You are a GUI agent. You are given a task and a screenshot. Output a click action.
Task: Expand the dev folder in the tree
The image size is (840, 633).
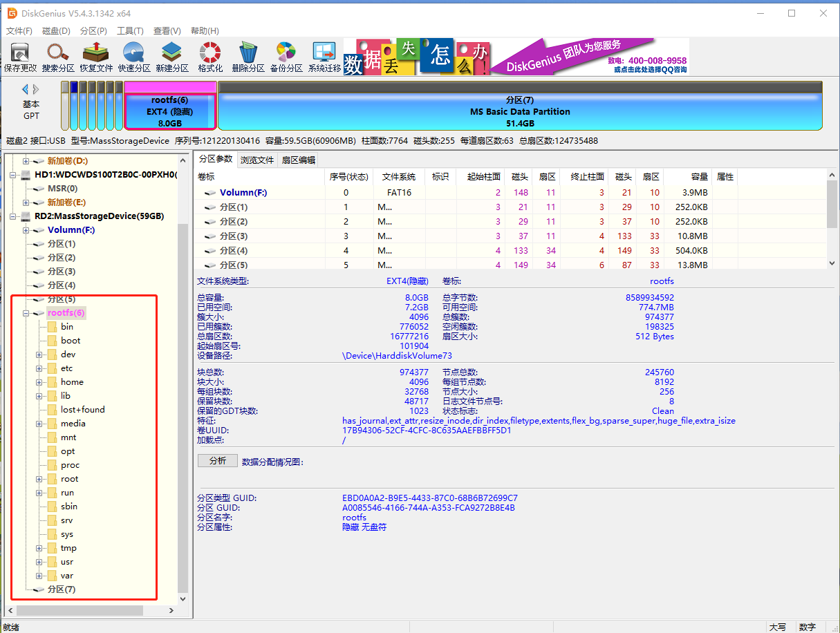click(39, 355)
